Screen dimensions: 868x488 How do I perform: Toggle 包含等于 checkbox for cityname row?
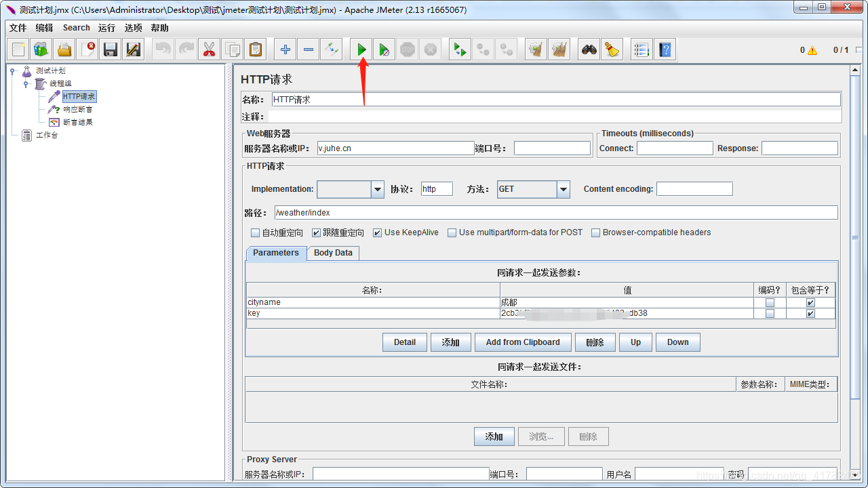pyautogui.click(x=810, y=303)
